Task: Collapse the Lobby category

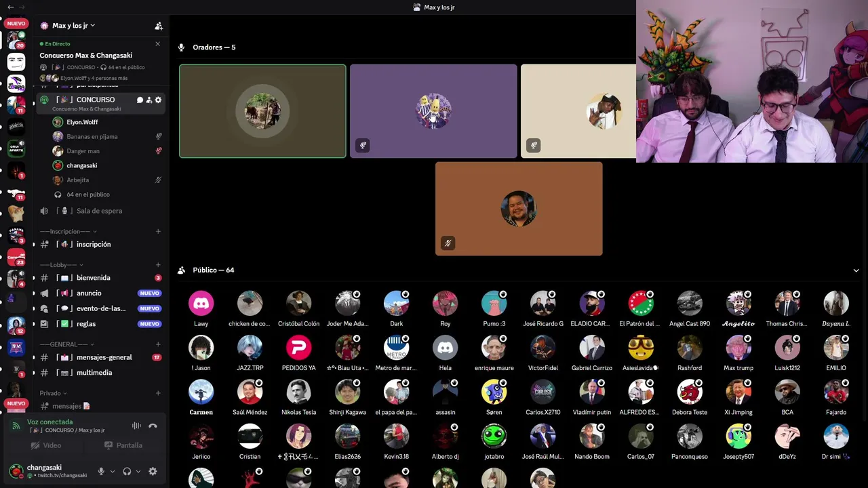Action: pyautogui.click(x=61, y=265)
